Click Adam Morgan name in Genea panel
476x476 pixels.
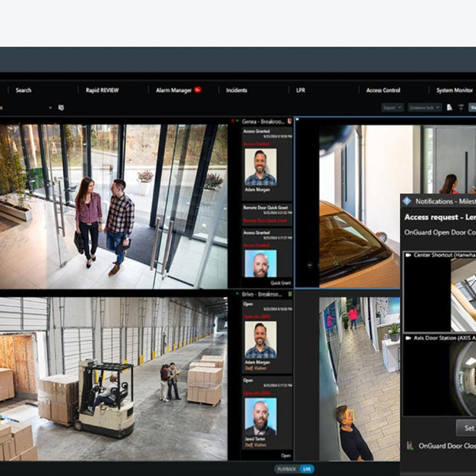257,190
